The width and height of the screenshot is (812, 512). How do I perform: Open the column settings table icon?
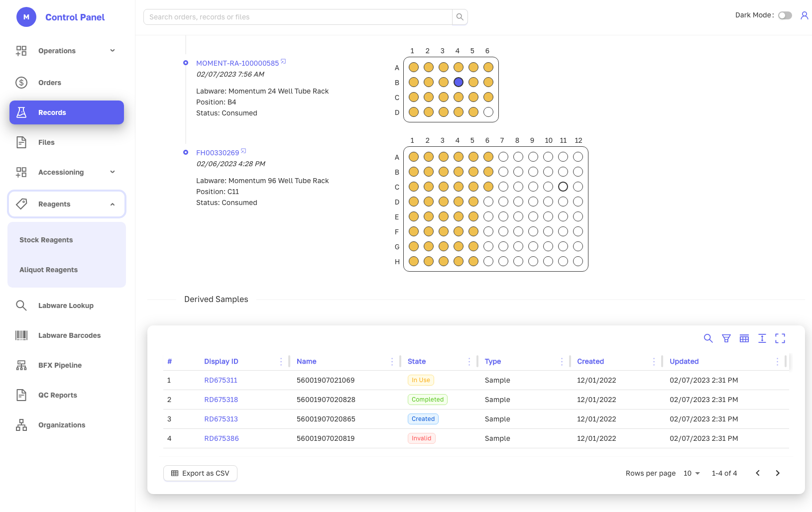pyautogui.click(x=744, y=338)
